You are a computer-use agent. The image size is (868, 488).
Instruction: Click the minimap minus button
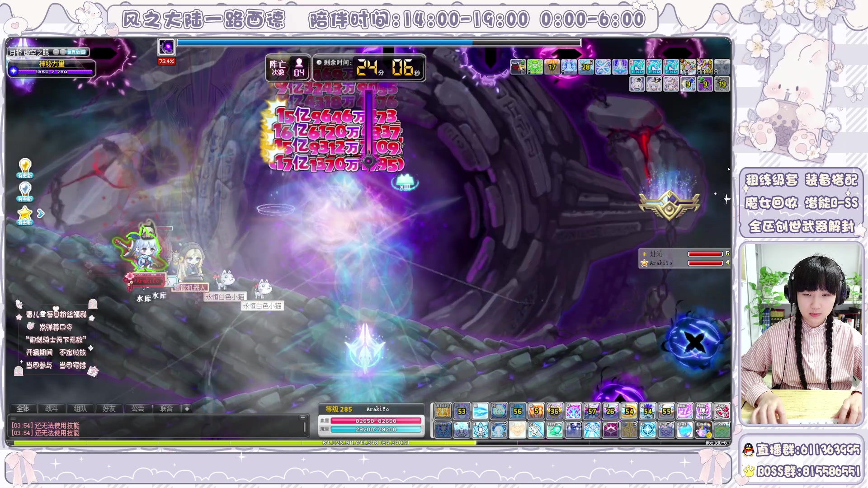tap(56, 52)
